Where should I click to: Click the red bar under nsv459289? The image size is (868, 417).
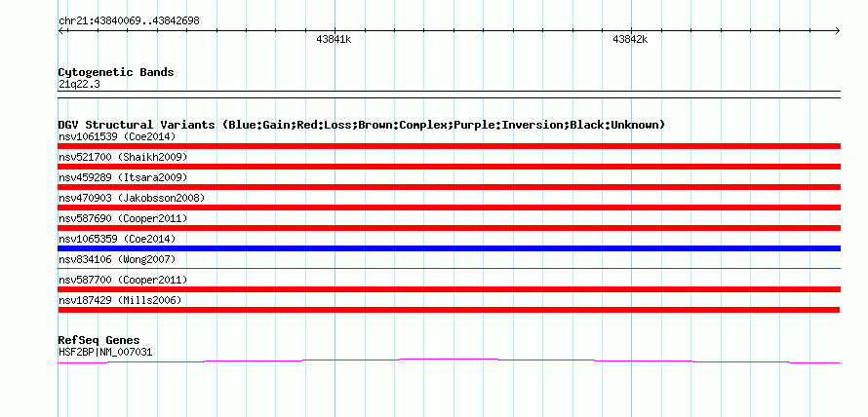(449, 187)
